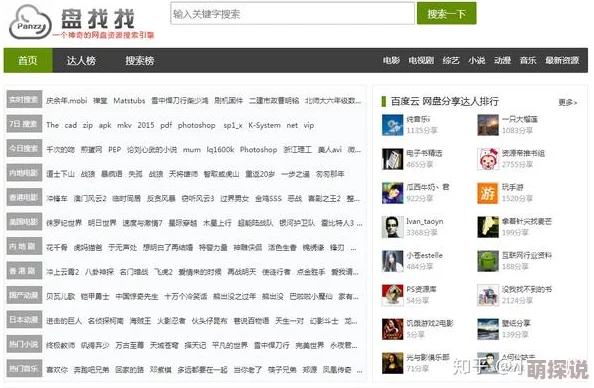
Task: Open the 一只大榴莲 user avatar
Action: [488, 125]
